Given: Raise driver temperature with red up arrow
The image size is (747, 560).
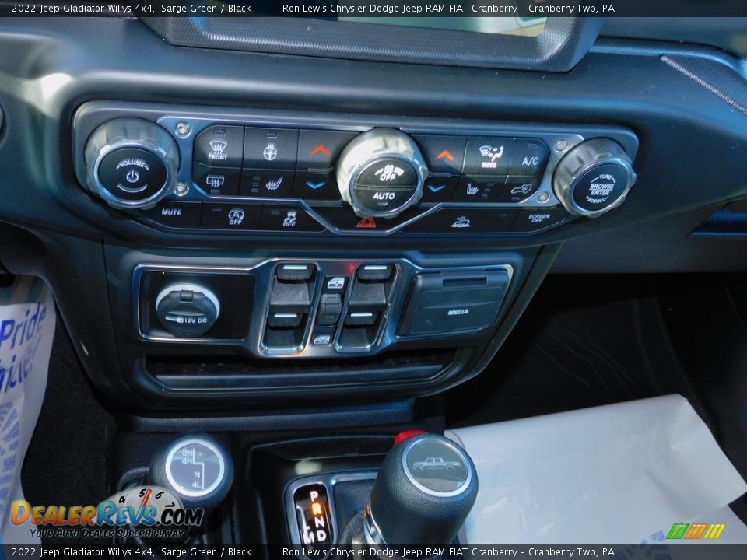Looking at the screenshot, I should [x=320, y=150].
